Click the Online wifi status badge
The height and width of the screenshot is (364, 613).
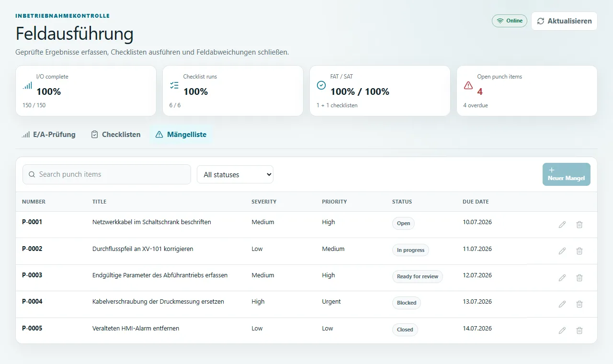[510, 21]
